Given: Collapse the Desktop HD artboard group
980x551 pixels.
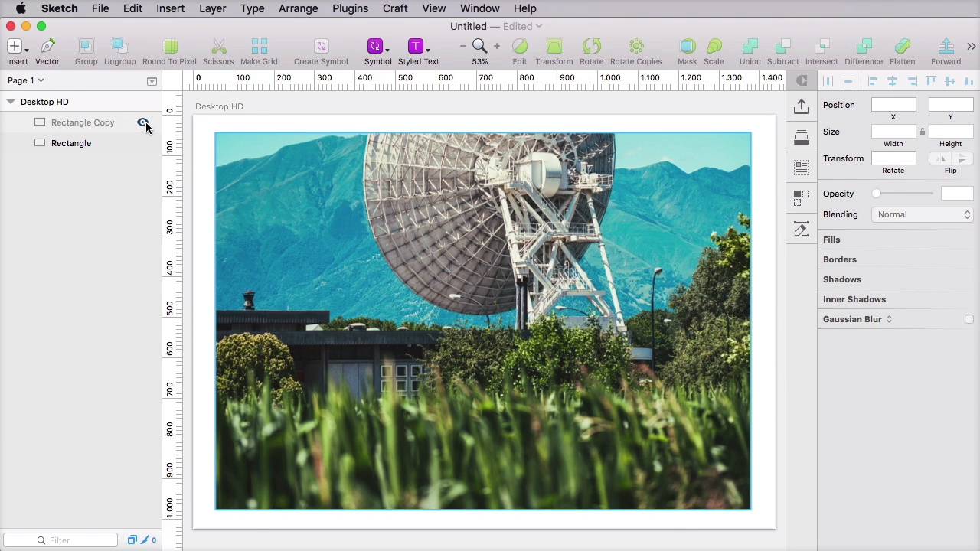Looking at the screenshot, I should click(11, 102).
